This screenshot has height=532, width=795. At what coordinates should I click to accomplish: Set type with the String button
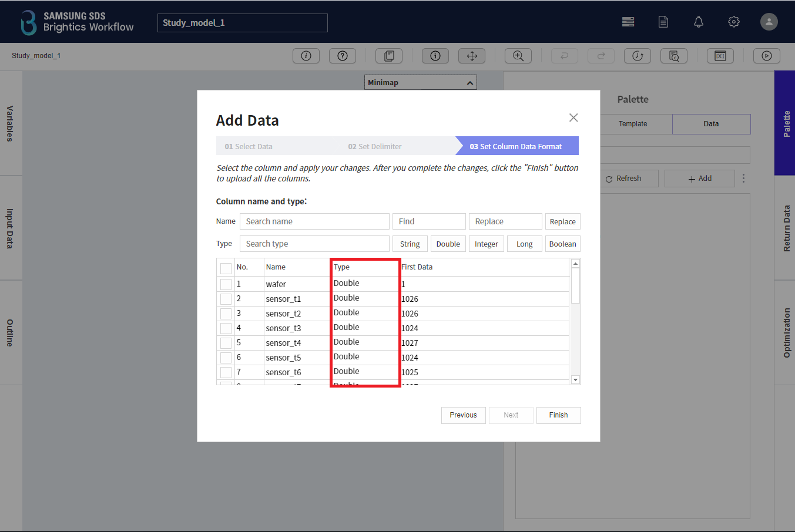[410, 244]
